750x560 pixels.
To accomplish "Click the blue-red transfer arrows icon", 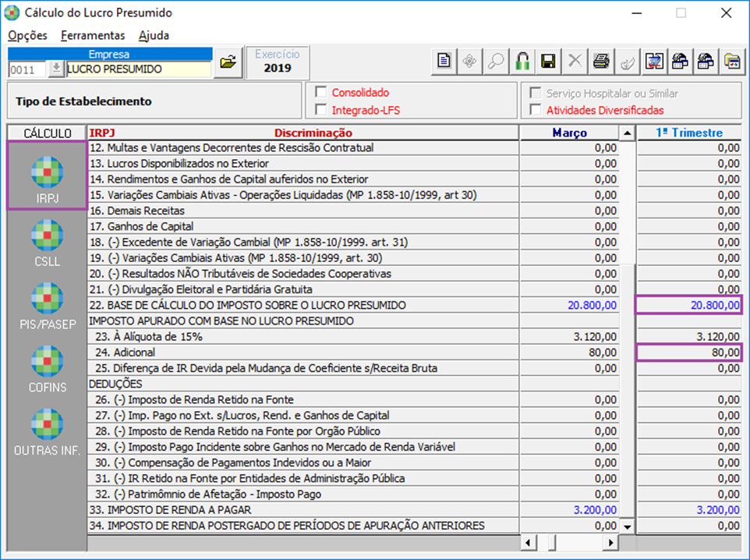I will tap(653, 62).
